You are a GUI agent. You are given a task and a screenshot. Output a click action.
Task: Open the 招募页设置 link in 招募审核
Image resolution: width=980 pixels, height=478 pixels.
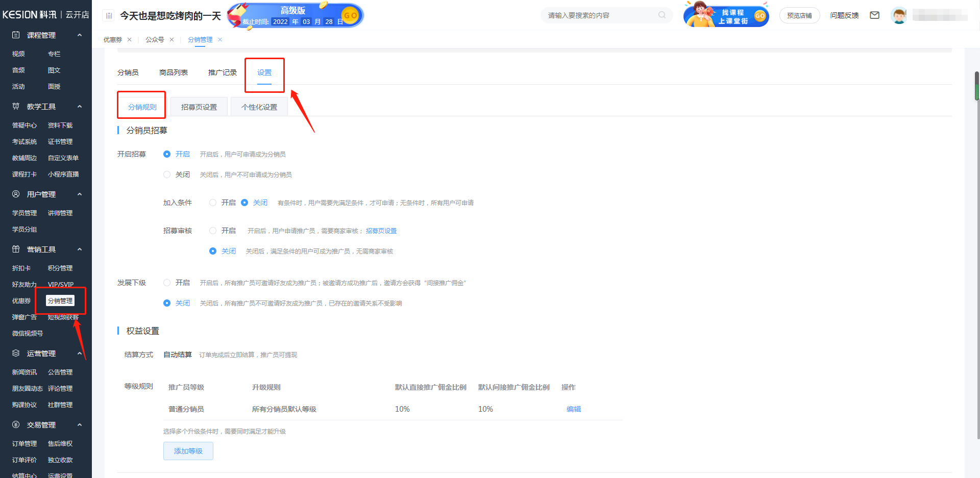(x=381, y=231)
